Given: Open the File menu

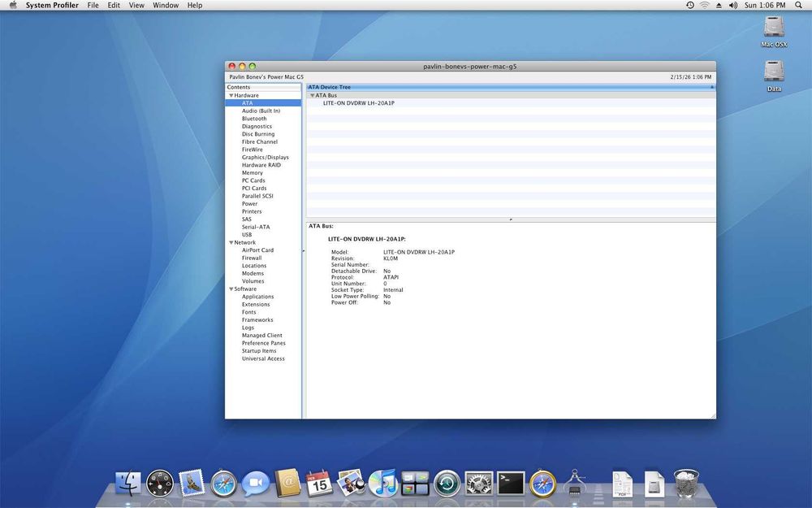Looking at the screenshot, I should [x=93, y=5].
